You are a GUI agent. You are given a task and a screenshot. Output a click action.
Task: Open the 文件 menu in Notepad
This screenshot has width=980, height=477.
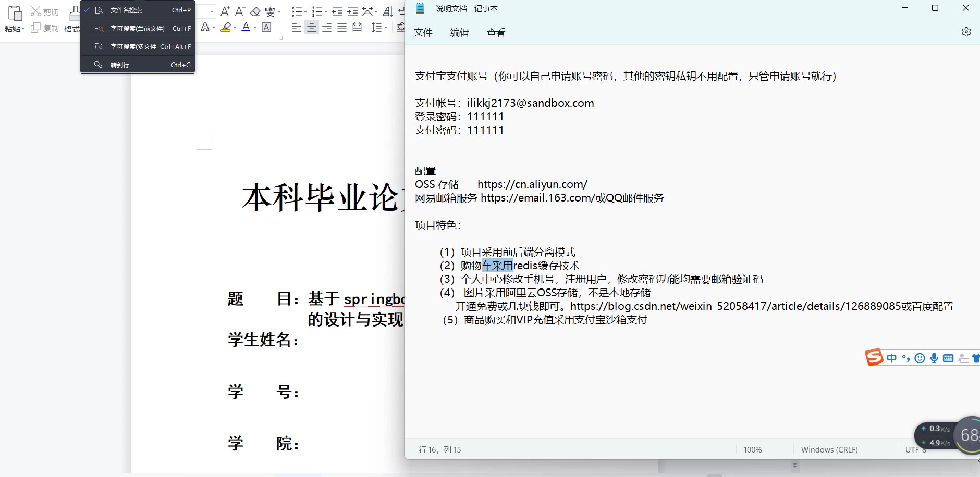click(x=423, y=32)
